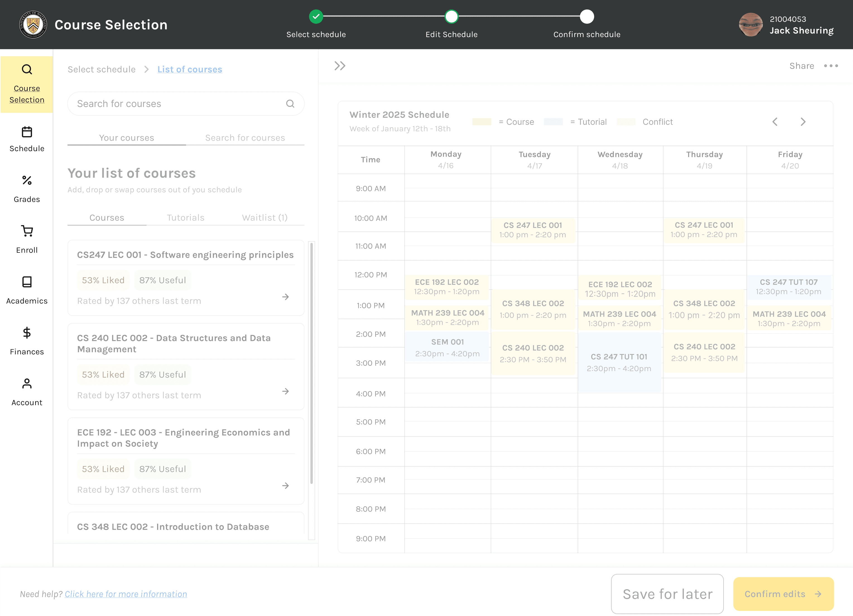Click the completed Select schedule step checkmark
Screen dimensions: 853x616
[316, 16]
